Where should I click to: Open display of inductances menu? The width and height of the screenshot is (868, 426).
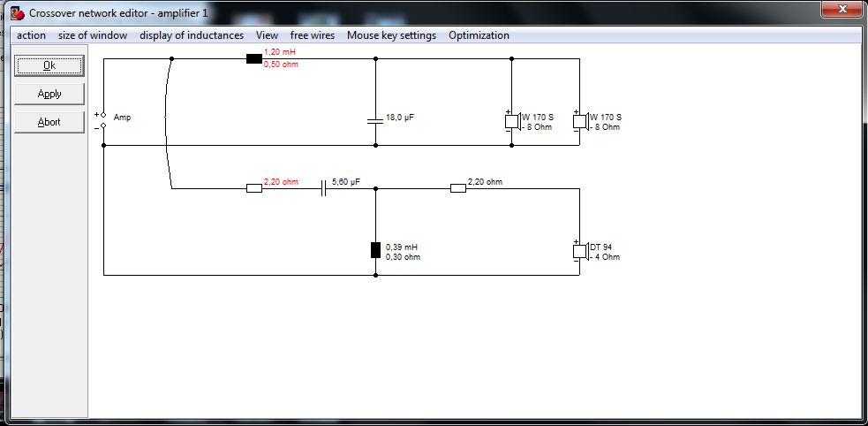point(192,35)
